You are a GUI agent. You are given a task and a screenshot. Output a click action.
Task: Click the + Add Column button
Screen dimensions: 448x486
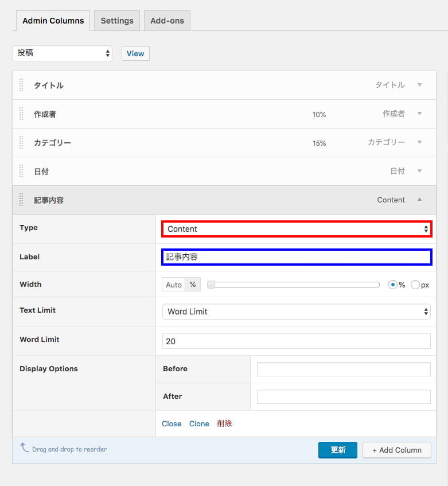396,450
